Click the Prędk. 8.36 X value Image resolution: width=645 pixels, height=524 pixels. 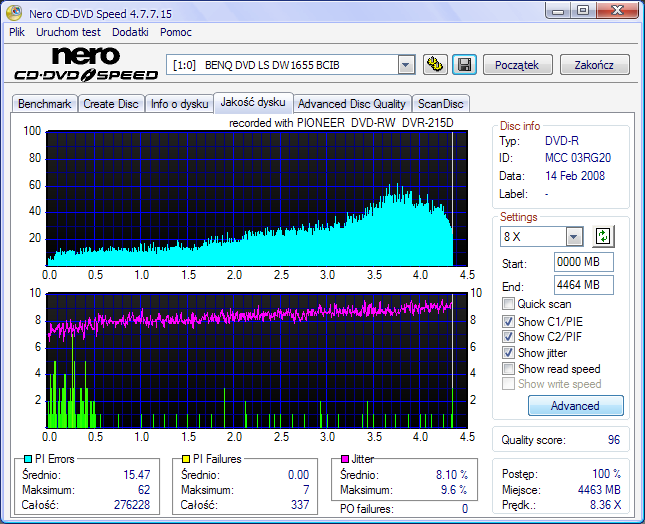point(606,505)
